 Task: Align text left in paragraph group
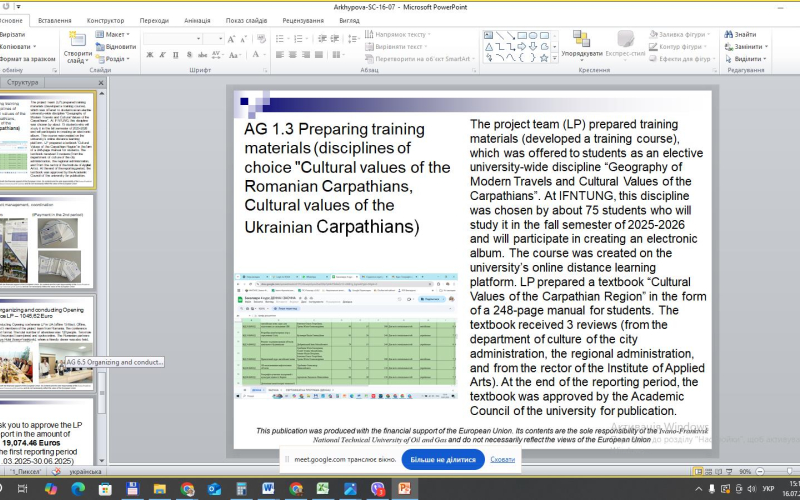tap(280, 55)
